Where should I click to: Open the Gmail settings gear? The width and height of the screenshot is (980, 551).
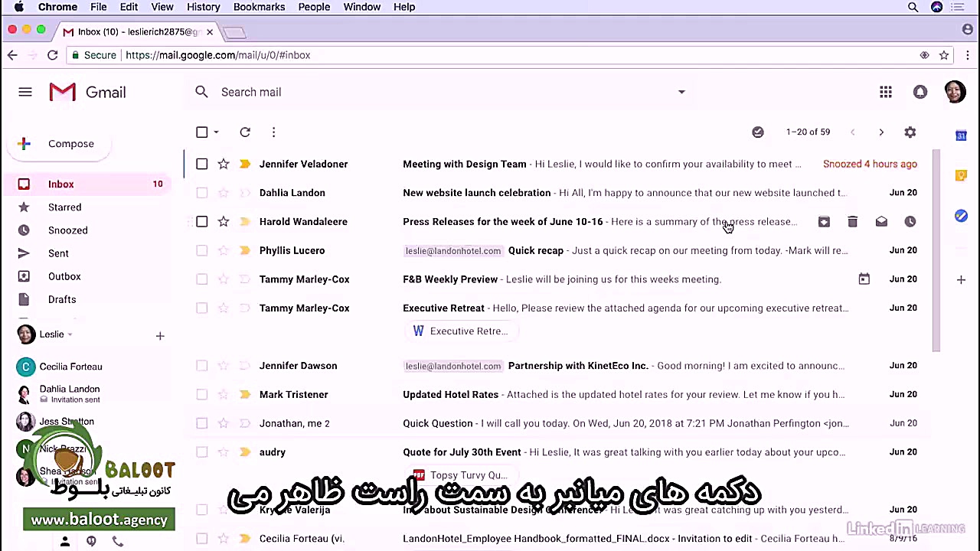click(x=910, y=132)
